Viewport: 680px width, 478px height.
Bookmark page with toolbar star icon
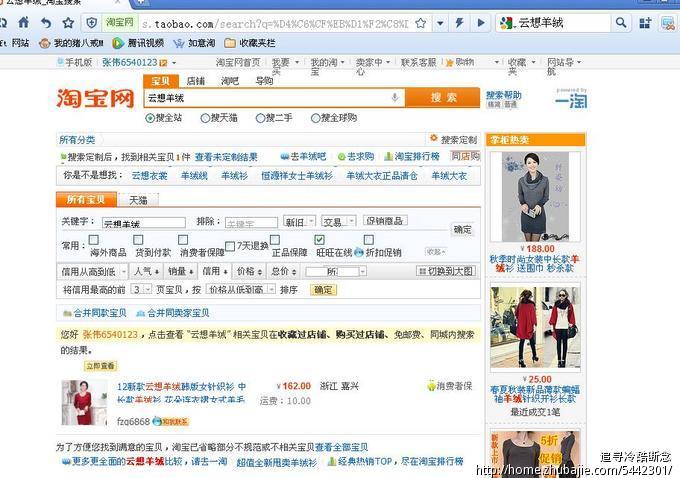click(68, 23)
